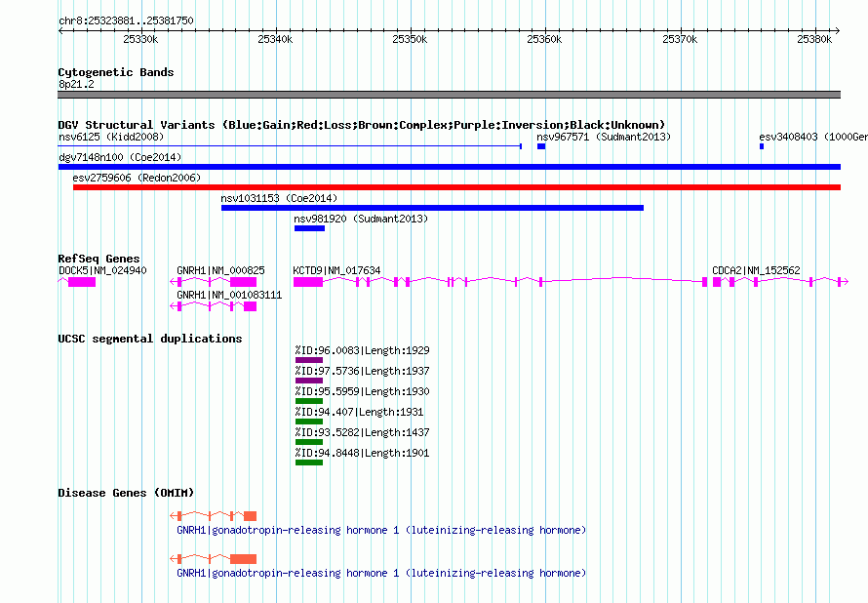
Task: Select segmental duplication %ID:96.0083 Length:1929
Action: tap(362, 350)
